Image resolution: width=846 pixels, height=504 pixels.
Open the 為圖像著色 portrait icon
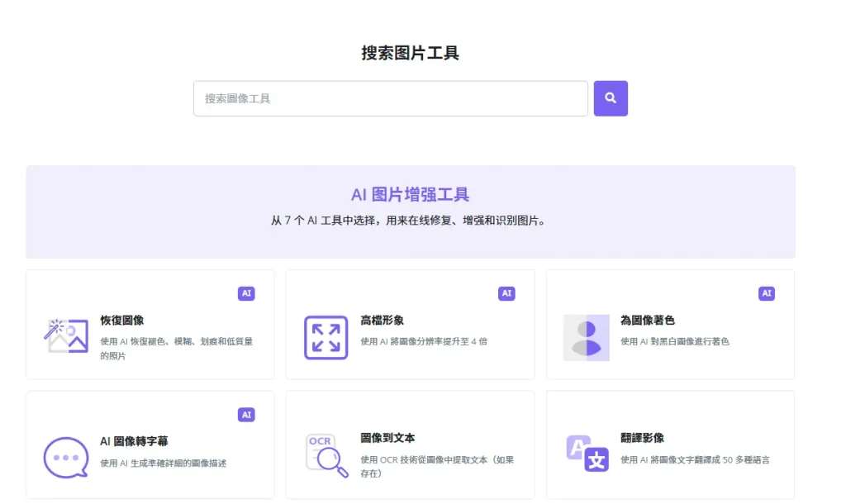586,337
